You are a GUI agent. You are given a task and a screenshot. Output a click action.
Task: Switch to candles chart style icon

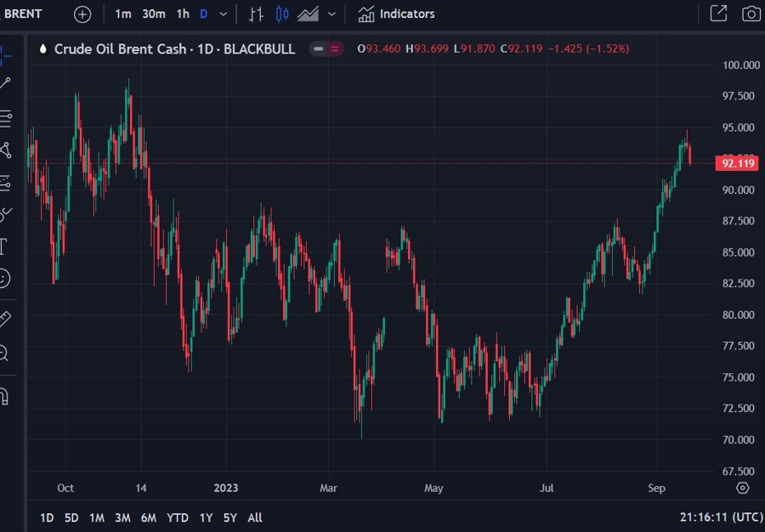[282, 14]
